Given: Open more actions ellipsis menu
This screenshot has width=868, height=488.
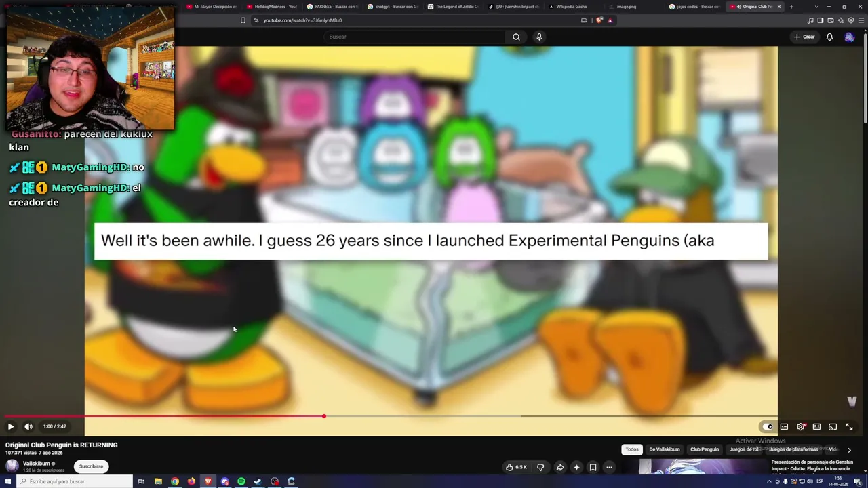Looking at the screenshot, I should pos(609,467).
